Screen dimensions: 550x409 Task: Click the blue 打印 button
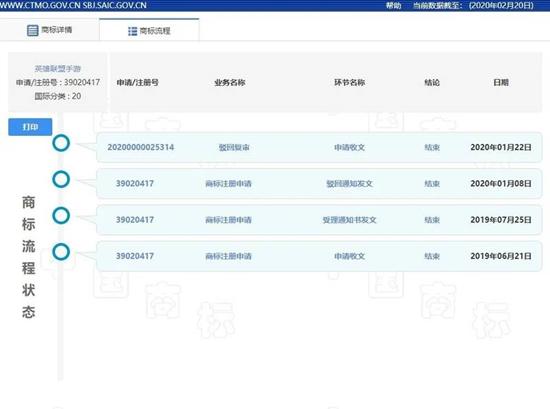point(30,127)
